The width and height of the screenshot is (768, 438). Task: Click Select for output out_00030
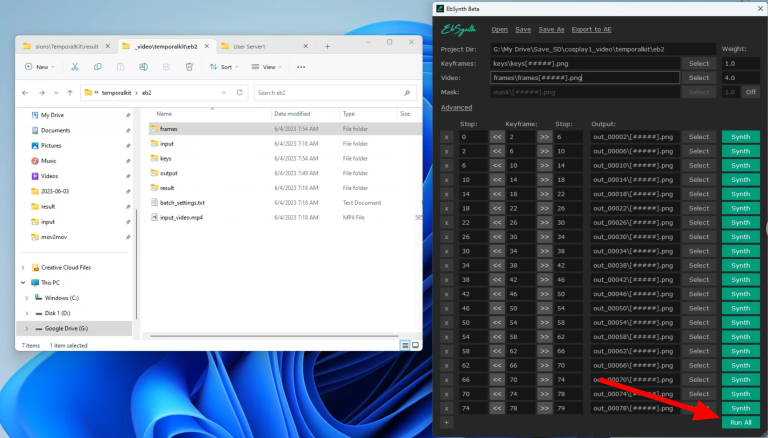(x=699, y=237)
